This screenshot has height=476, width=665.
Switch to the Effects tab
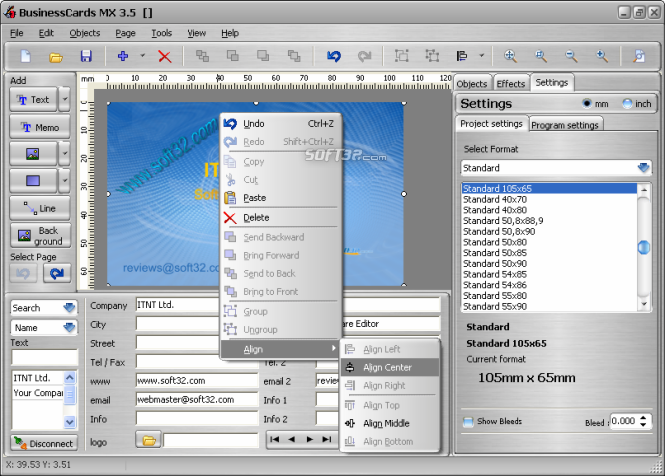point(511,84)
